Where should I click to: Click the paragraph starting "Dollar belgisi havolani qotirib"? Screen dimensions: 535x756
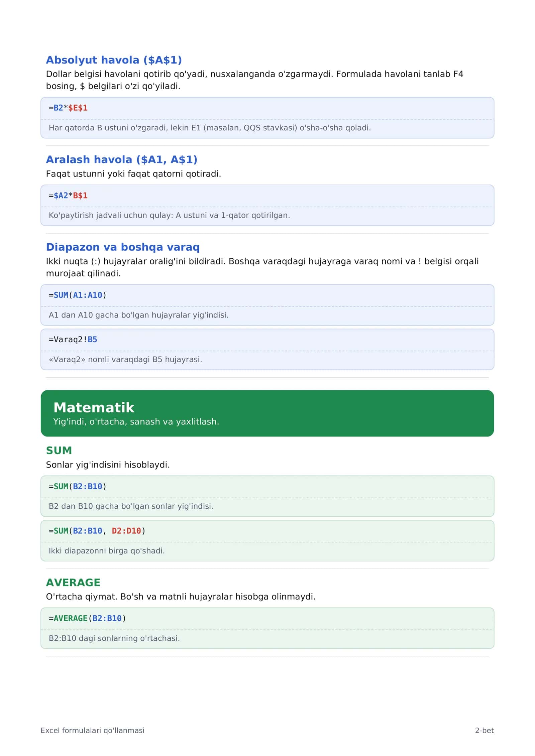254,80
